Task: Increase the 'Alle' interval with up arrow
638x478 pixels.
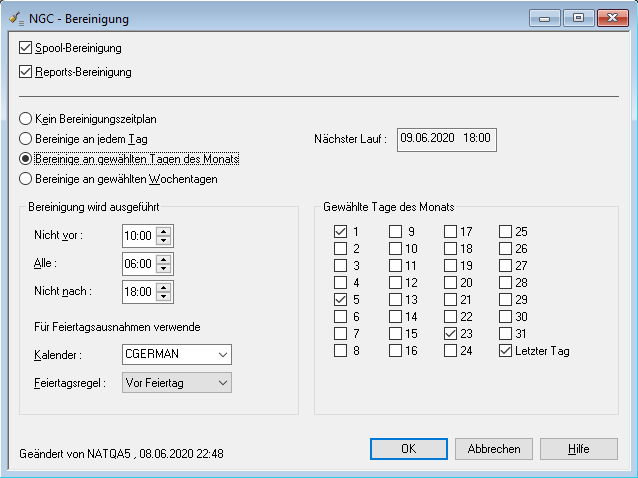Action: [164, 259]
